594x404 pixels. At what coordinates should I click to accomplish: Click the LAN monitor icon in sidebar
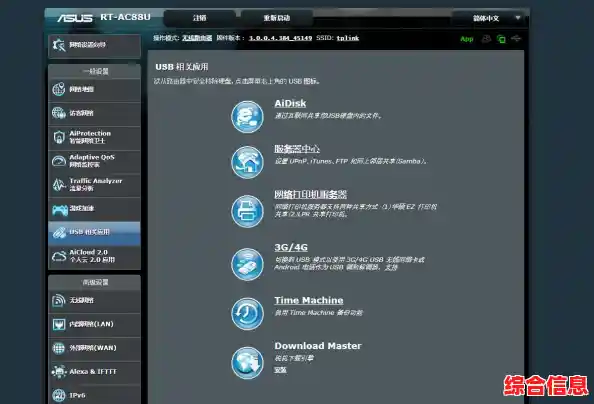(x=59, y=324)
